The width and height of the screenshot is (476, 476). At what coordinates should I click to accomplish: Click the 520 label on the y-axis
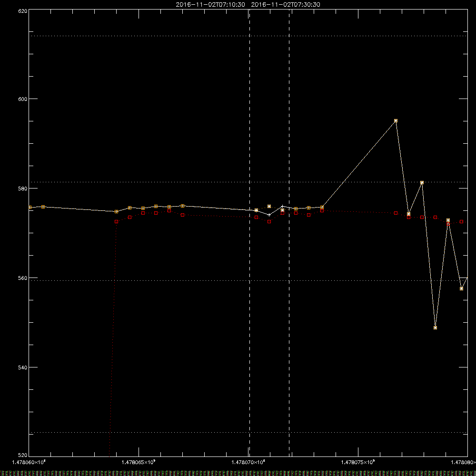pos(23,456)
